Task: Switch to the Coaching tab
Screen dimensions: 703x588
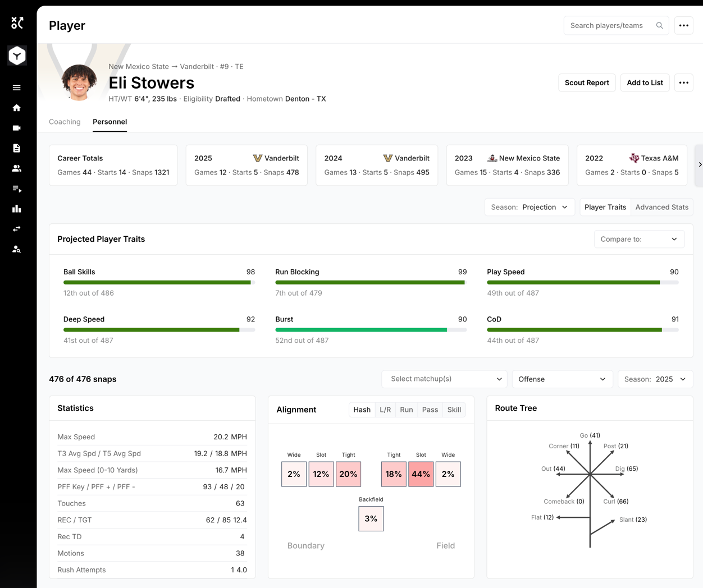Action: point(65,122)
